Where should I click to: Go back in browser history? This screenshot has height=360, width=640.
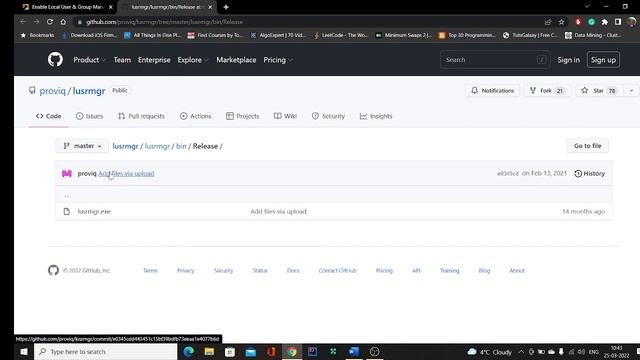point(23,22)
